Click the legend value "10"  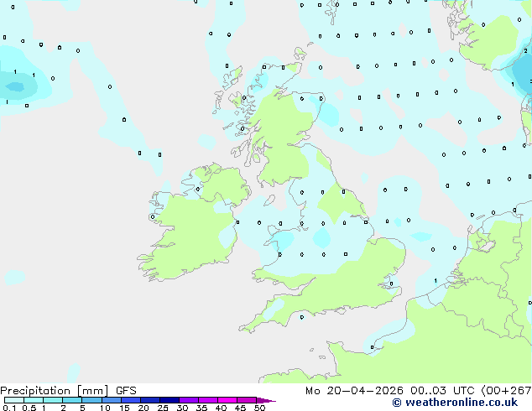click(x=105, y=408)
